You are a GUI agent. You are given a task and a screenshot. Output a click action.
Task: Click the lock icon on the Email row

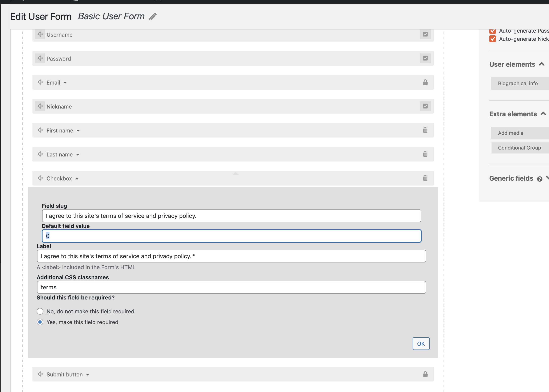click(x=425, y=82)
